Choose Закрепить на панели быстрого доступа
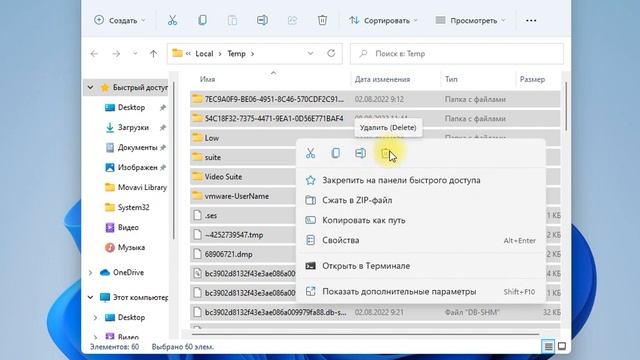640x360 pixels. tap(420, 180)
